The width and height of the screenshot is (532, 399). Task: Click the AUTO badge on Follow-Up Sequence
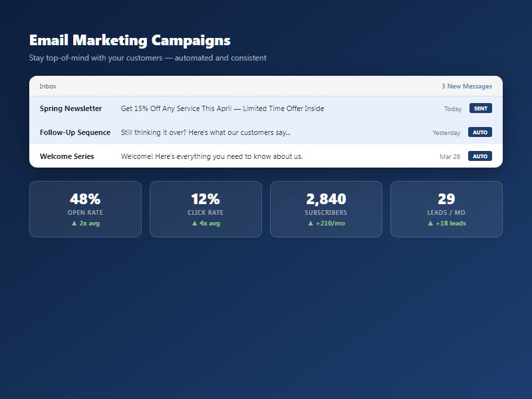480,132
